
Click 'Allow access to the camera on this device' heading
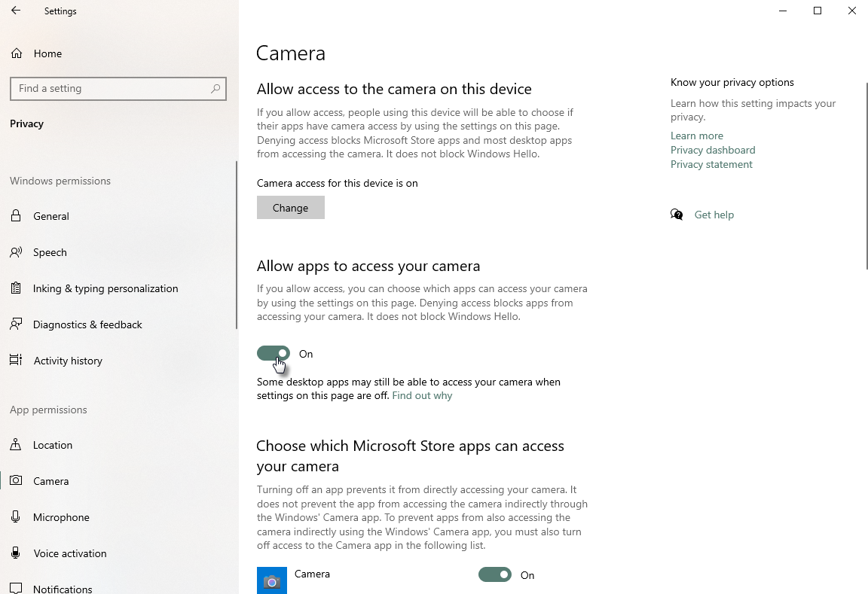(394, 89)
